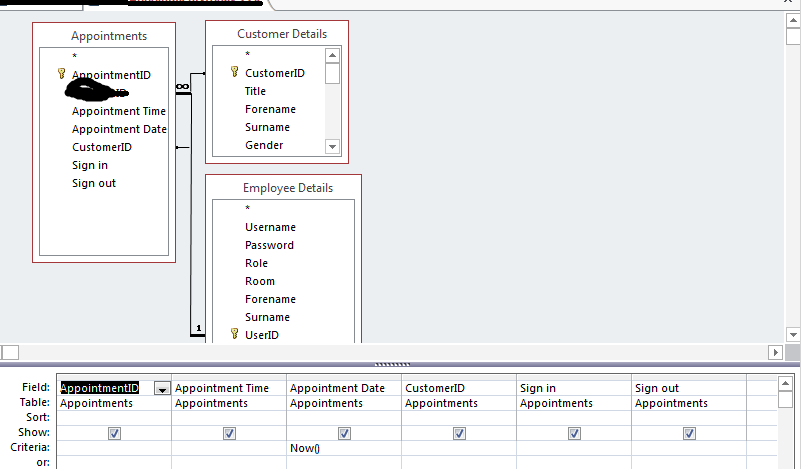Image resolution: width=803 pixels, height=469 pixels.
Task: Uncheck Show for the AppointmentID column
Action: tap(114, 433)
